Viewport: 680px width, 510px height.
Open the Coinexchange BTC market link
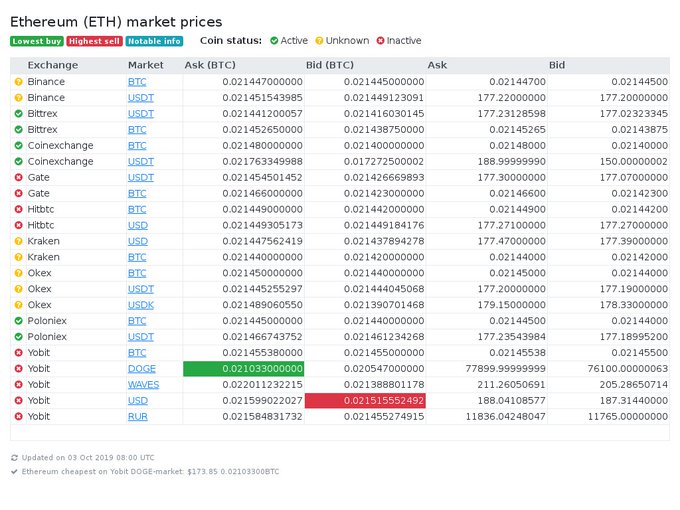pyautogui.click(x=137, y=145)
